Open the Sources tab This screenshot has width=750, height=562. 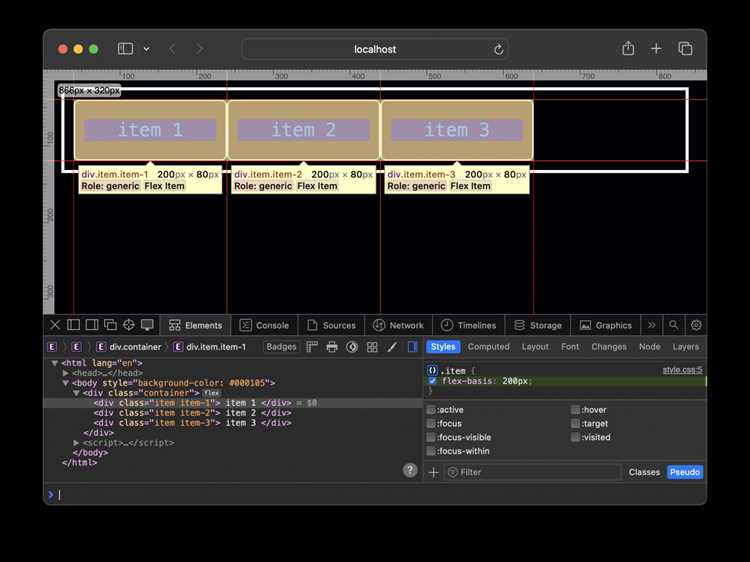[331, 325]
